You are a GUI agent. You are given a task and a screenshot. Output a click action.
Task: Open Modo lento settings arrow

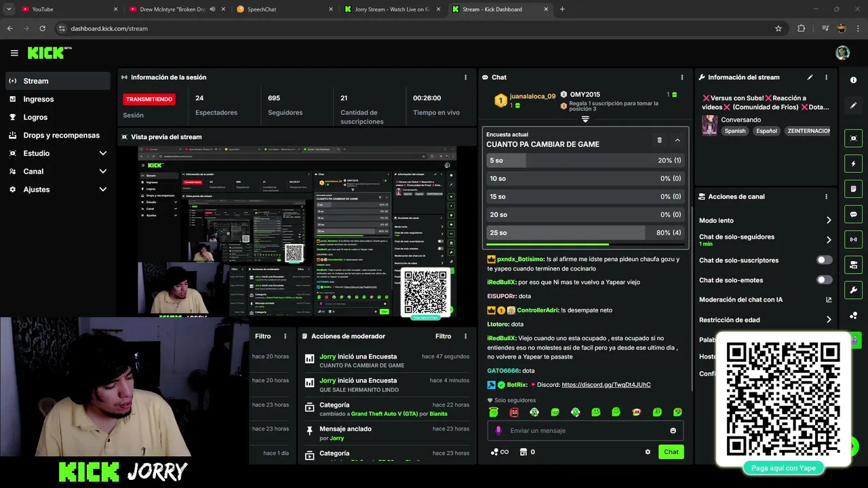(829, 220)
